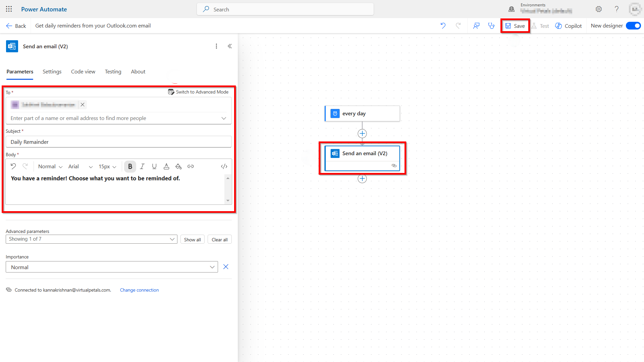Redo in the body editor toolbar
The width and height of the screenshot is (644, 362).
pos(25,166)
